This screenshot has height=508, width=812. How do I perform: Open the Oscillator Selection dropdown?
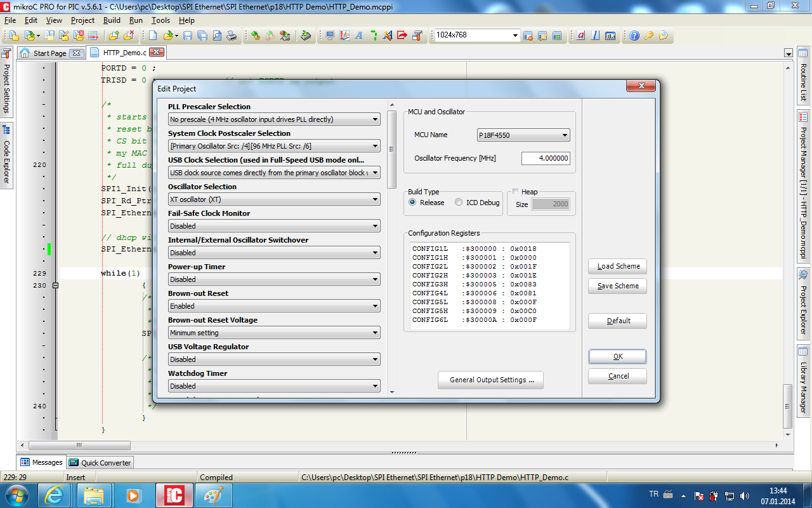pyautogui.click(x=274, y=199)
